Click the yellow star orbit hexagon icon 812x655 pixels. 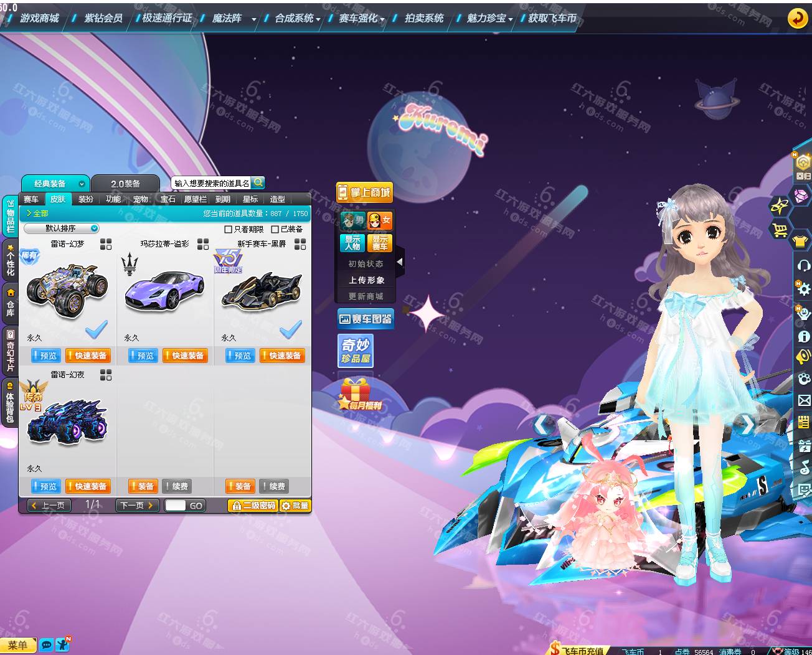pos(780,206)
